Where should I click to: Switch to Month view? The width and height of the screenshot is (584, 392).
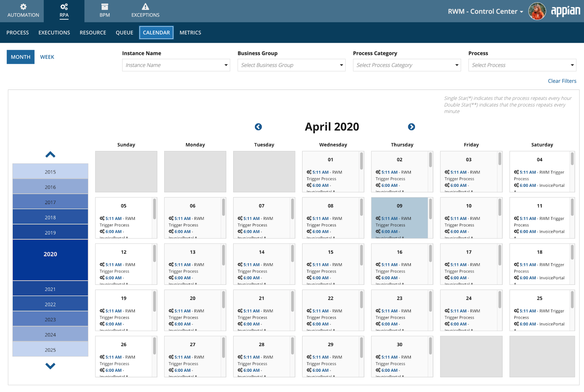click(21, 57)
